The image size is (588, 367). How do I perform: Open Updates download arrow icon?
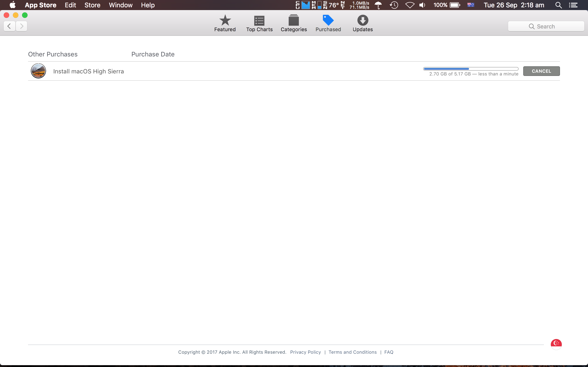362,20
